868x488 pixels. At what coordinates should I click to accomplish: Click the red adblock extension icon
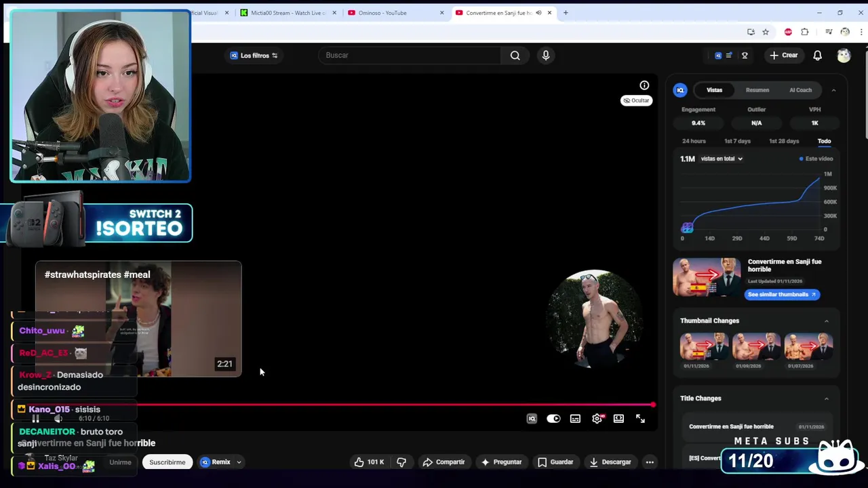click(x=788, y=32)
